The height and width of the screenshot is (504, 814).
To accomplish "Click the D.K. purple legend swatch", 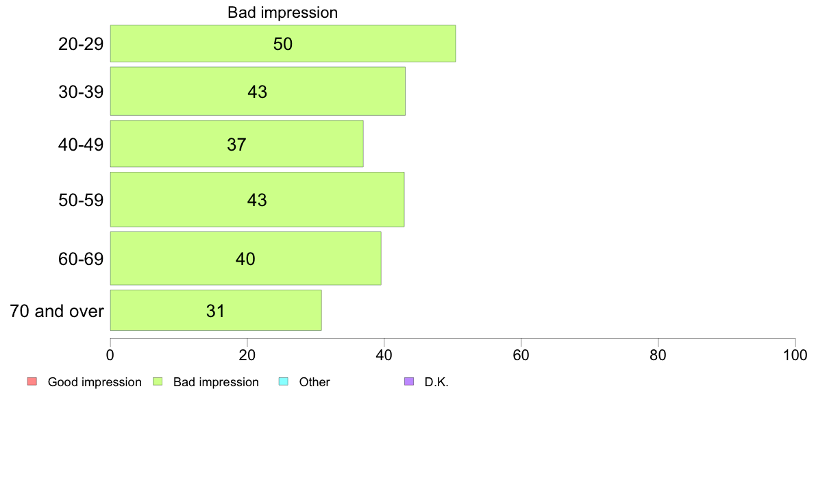I will 409,381.
